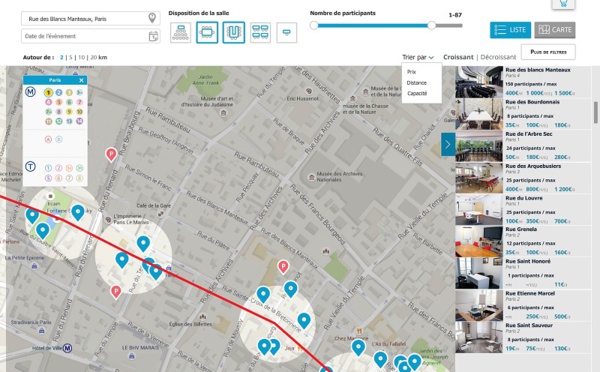Toggle metro line 4 in Paris panel
This screenshot has height=372, width=600.
point(48,102)
